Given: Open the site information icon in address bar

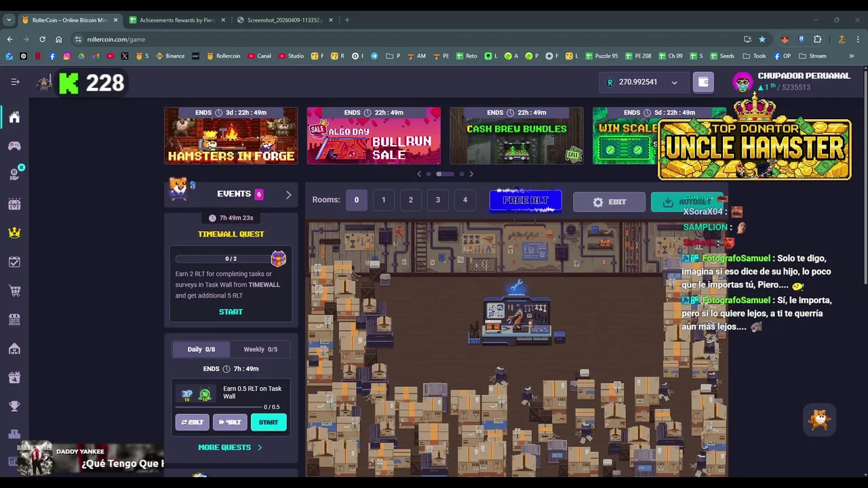Looking at the screenshot, I should pos(78,39).
